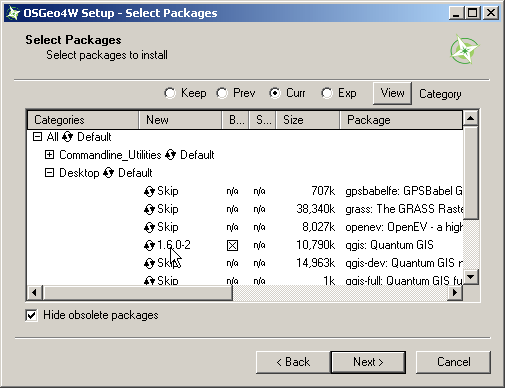Viewport: 505px width, 388px height.
Task: Select the Exp radio button
Action: point(327,93)
